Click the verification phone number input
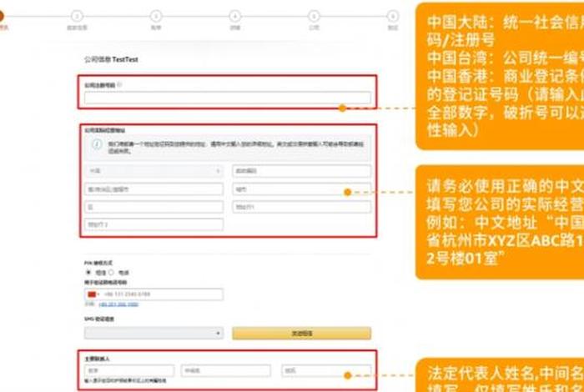The image size is (584, 392). 154,294
